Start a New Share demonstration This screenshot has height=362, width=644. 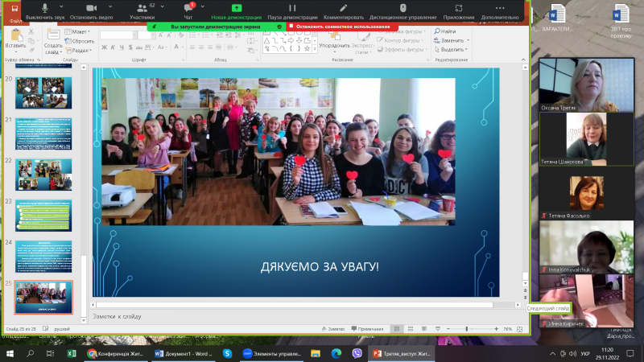pyautogui.click(x=236, y=10)
